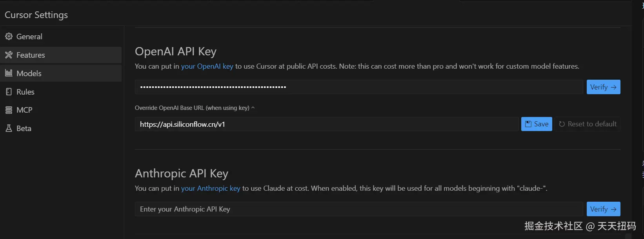
Task: Open the Models settings tab
Action: coord(29,73)
